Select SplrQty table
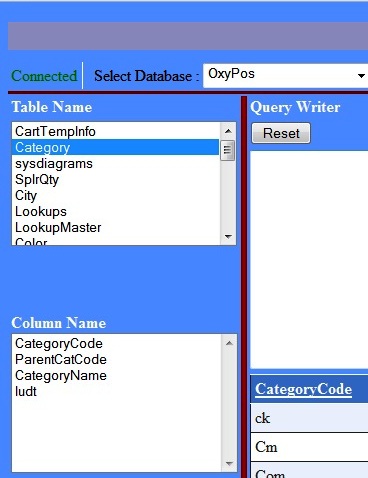Viewport: 368px width, 478px height. 115,179
